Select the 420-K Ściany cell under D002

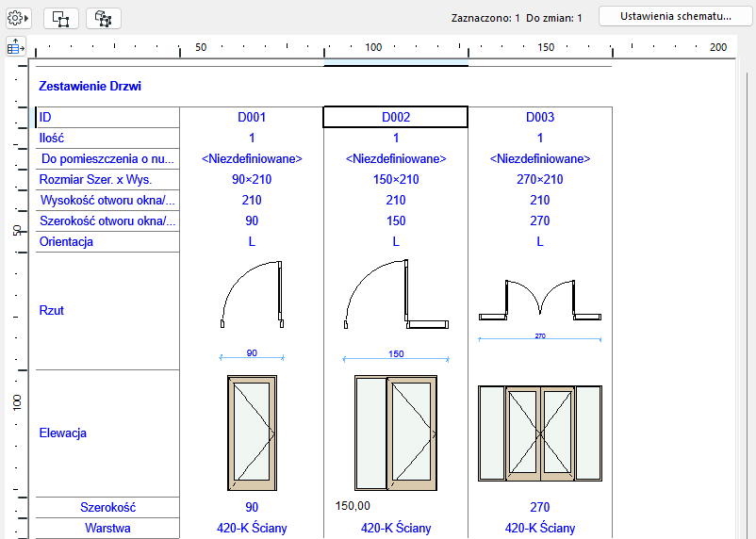tap(395, 528)
